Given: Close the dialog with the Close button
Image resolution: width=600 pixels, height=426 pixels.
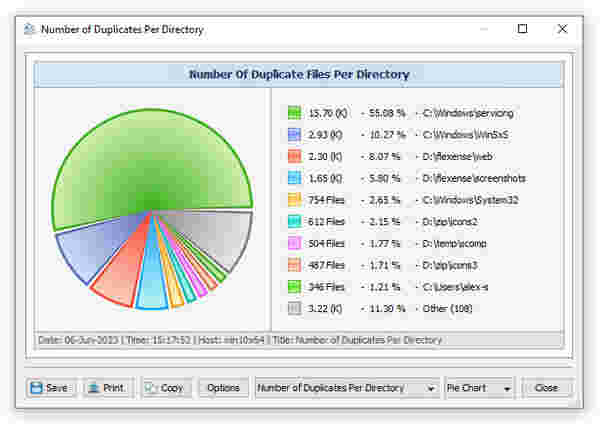Looking at the screenshot, I should tap(546, 388).
